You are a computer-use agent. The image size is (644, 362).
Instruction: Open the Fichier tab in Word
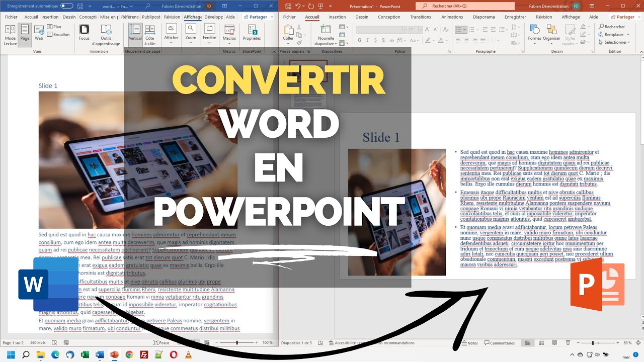coord(11,17)
